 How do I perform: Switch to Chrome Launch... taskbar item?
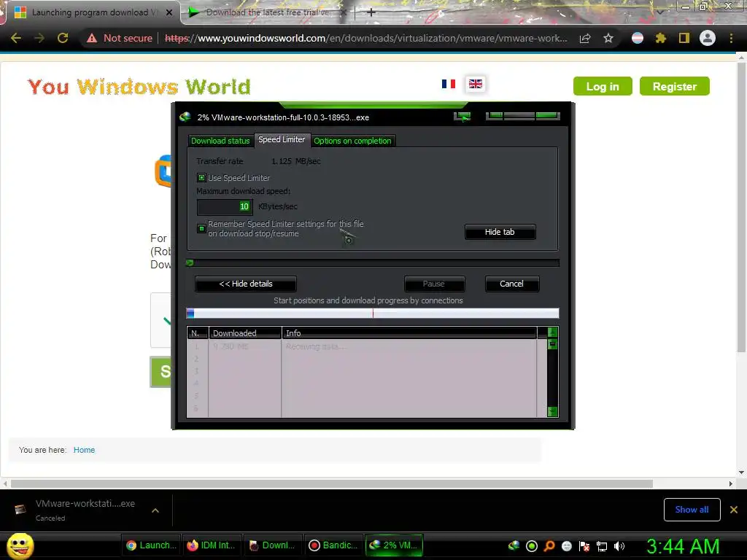152,545
